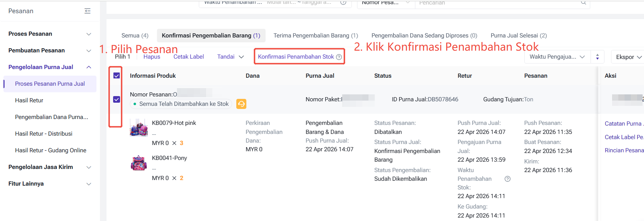644x221 pixels.
Task: Open Rincian Pesanan action link
Action: 624,151
